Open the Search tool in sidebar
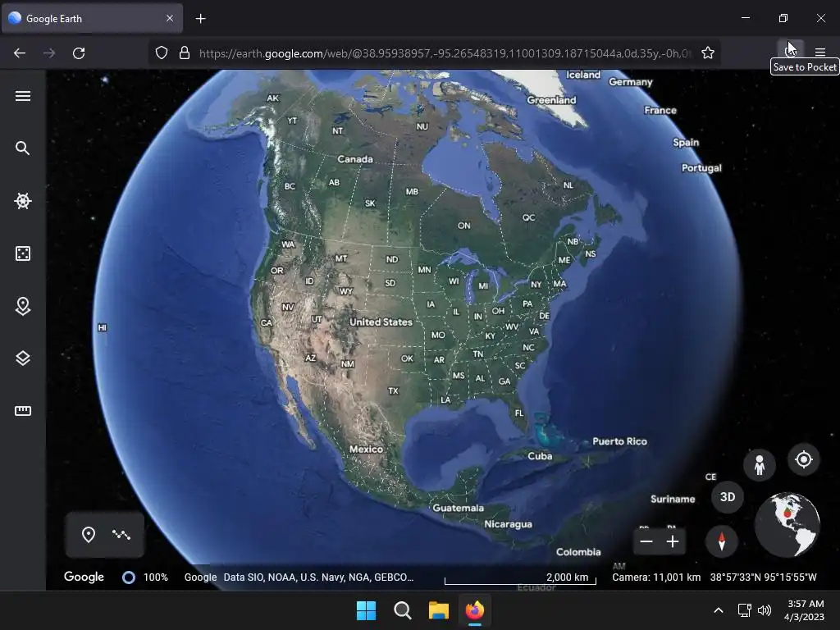Image resolution: width=840 pixels, height=630 pixels. pos(22,148)
